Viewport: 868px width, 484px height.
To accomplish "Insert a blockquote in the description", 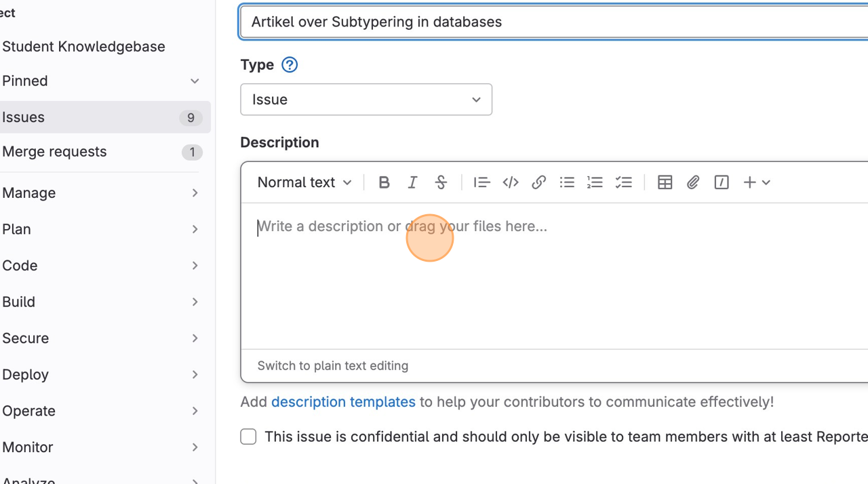I will click(481, 182).
